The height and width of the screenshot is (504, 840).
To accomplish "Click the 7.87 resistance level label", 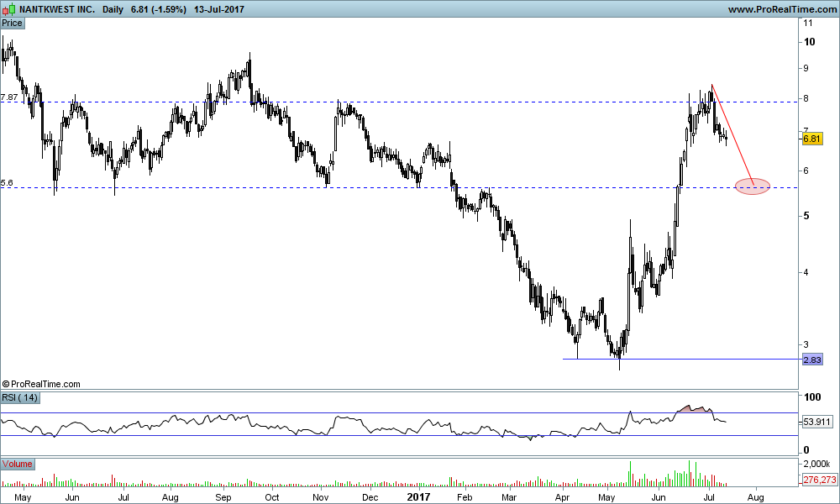I will 9,97.
